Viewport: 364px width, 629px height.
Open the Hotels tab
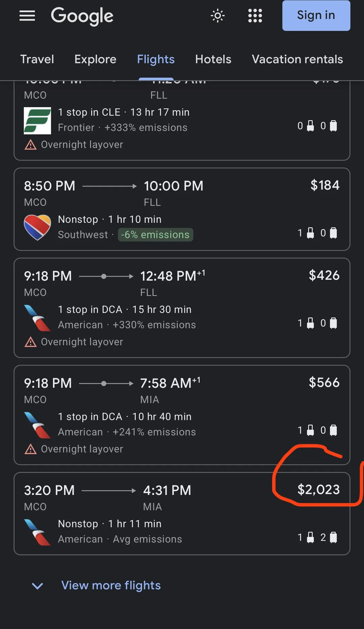tap(213, 59)
